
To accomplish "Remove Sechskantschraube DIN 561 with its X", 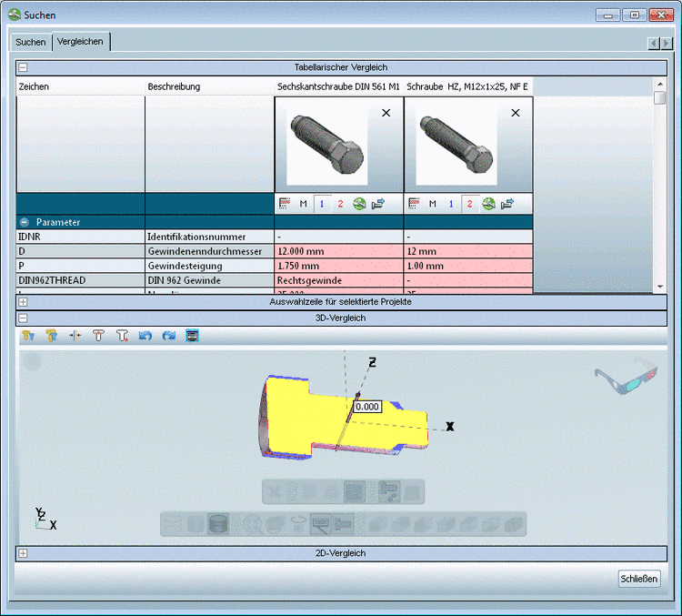I will click(x=386, y=113).
